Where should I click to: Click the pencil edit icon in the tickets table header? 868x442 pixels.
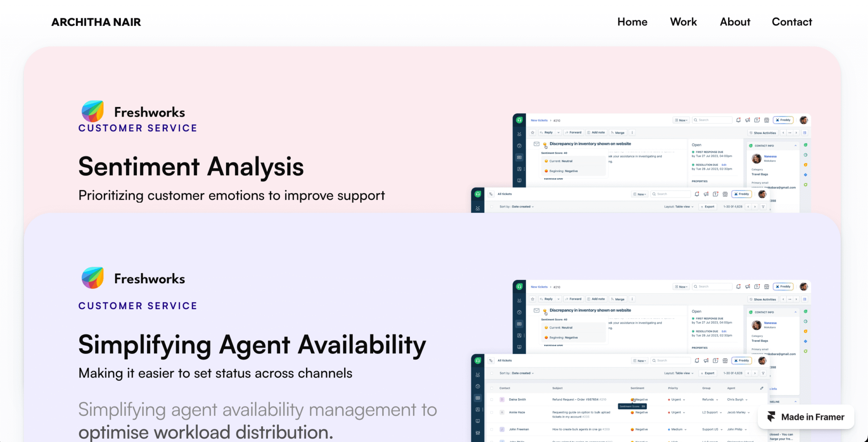tap(762, 388)
